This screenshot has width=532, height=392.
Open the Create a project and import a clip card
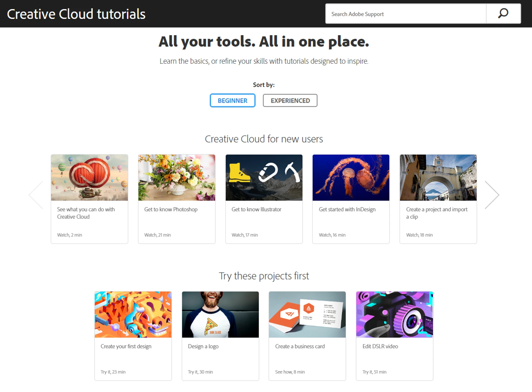pos(438,178)
